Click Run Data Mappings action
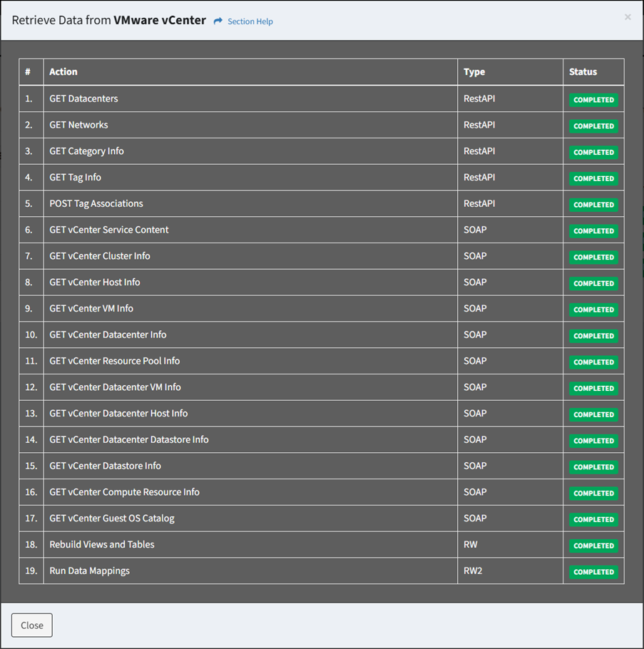The width and height of the screenshot is (644, 649). (x=89, y=571)
